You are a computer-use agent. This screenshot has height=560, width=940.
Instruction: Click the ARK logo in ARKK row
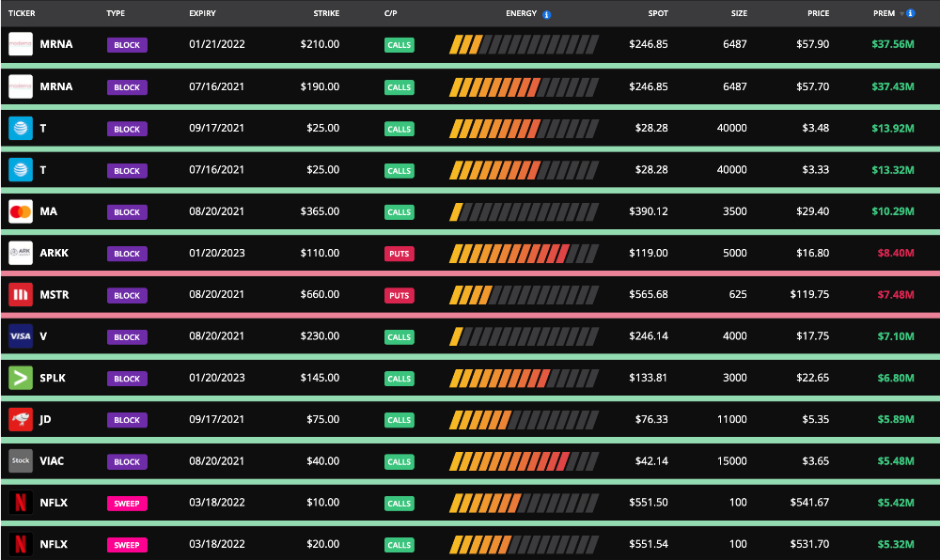(21, 253)
